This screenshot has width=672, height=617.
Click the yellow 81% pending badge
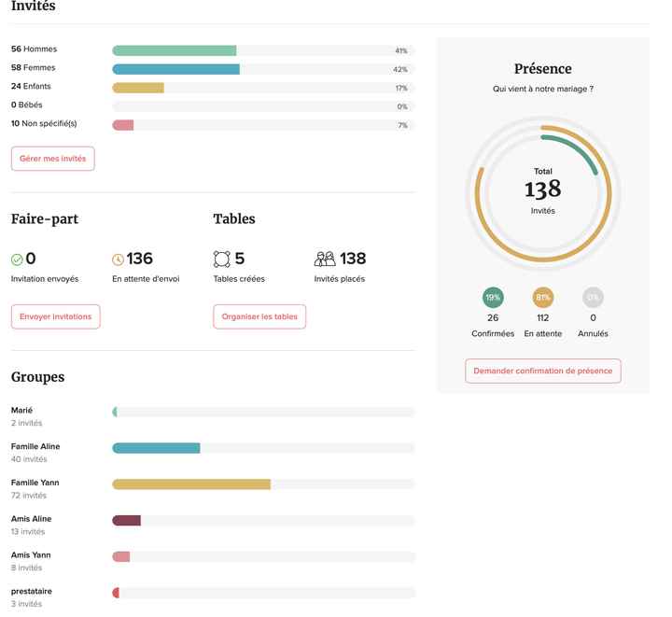pyautogui.click(x=543, y=298)
